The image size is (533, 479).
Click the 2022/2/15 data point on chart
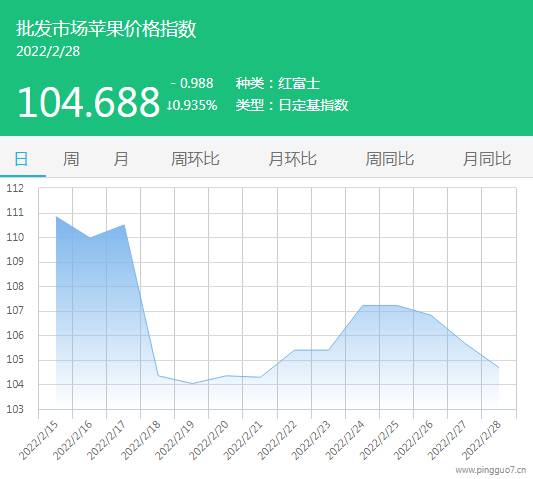(x=56, y=217)
